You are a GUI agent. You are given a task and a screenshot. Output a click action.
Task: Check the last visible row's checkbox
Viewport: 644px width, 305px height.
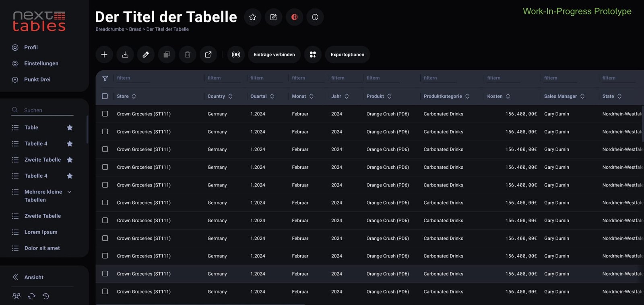(x=105, y=292)
